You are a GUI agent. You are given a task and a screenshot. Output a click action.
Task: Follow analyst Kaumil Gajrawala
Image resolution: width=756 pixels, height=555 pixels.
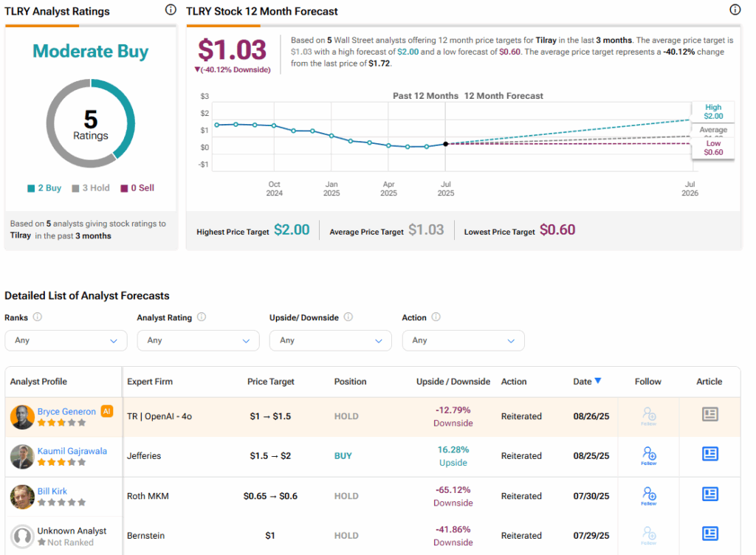(x=649, y=455)
